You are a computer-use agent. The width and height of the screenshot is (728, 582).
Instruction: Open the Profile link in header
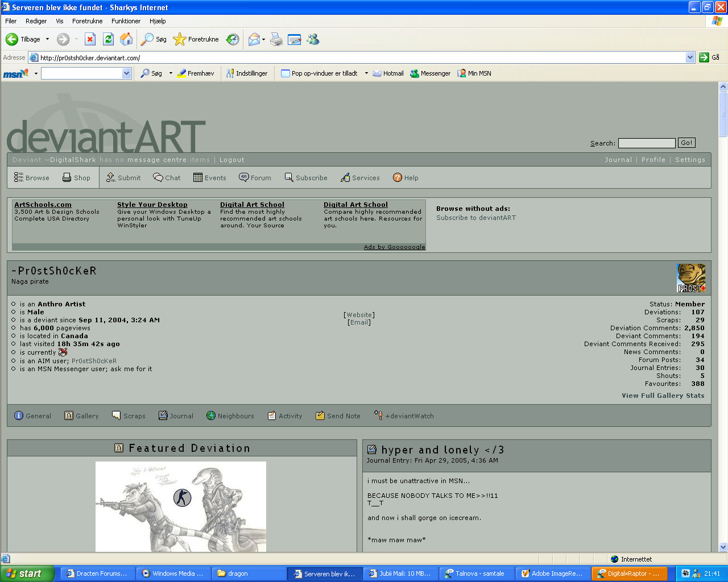pyautogui.click(x=653, y=160)
